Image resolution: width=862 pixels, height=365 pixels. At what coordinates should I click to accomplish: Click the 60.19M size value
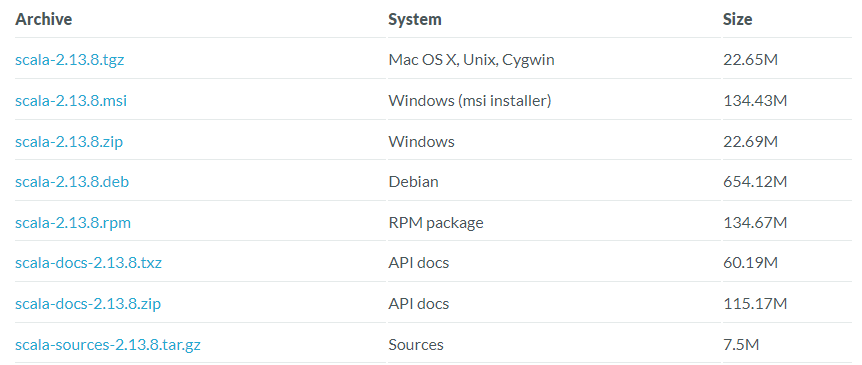coord(750,263)
